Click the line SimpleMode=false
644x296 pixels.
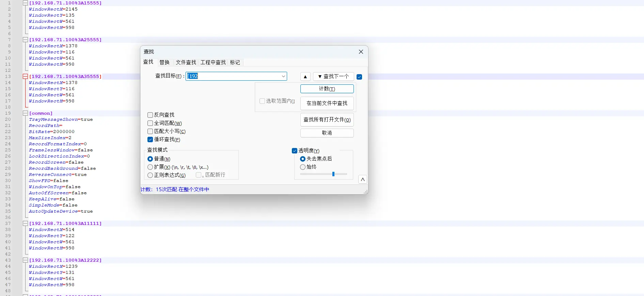(53, 205)
